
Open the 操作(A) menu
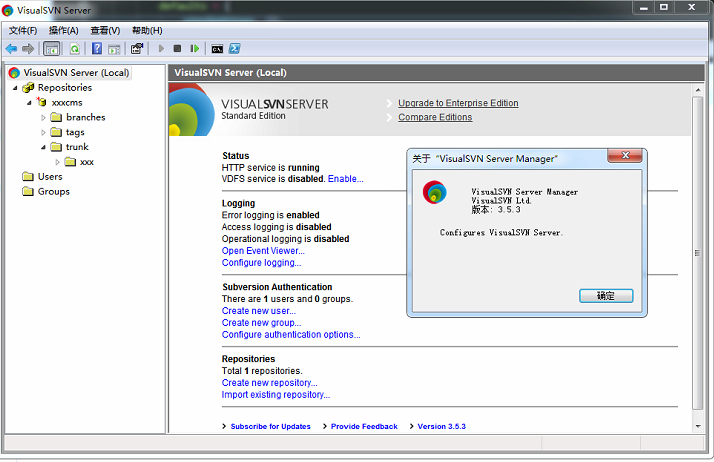(64, 30)
